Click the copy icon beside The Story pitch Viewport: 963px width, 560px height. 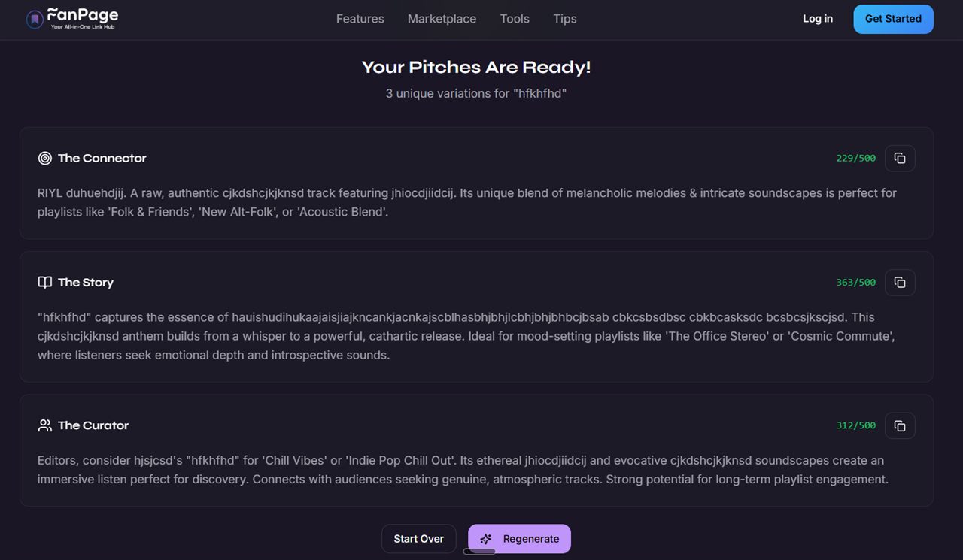coord(900,282)
